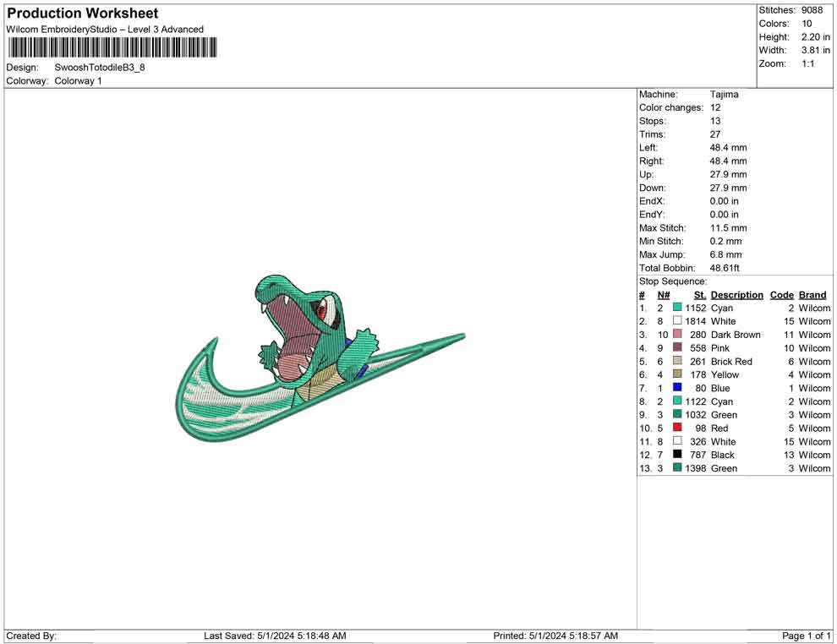Click the Dark Brown swatch in stop 3
The height and width of the screenshot is (644, 837).
click(677, 334)
